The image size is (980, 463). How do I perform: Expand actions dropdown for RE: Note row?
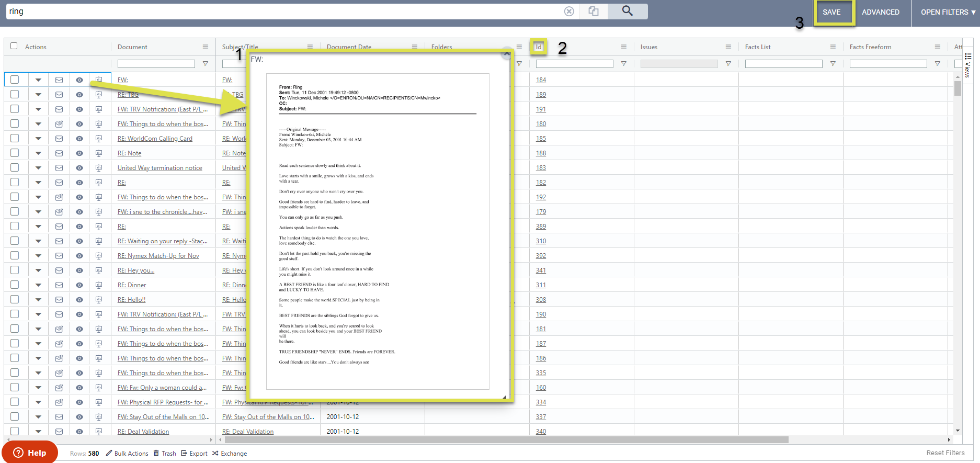point(38,153)
